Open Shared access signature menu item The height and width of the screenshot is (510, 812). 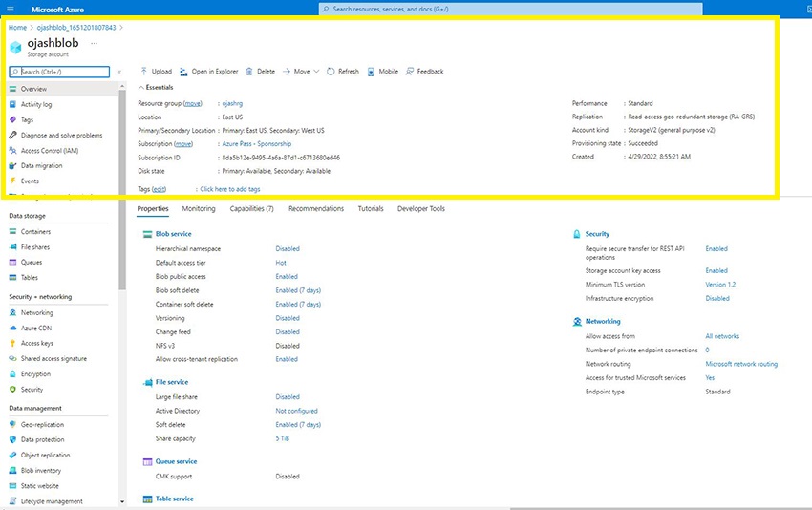point(53,358)
